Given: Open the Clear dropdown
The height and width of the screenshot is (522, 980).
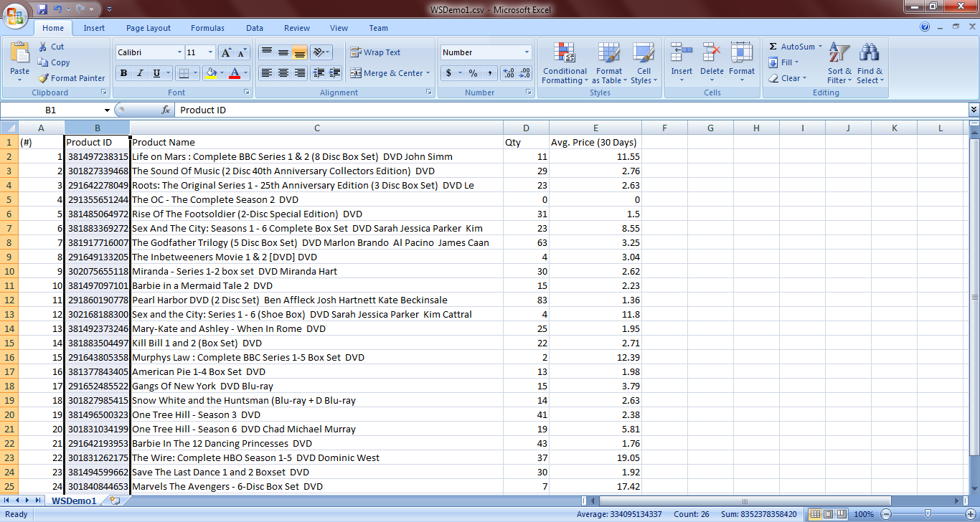Looking at the screenshot, I should pos(788,78).
